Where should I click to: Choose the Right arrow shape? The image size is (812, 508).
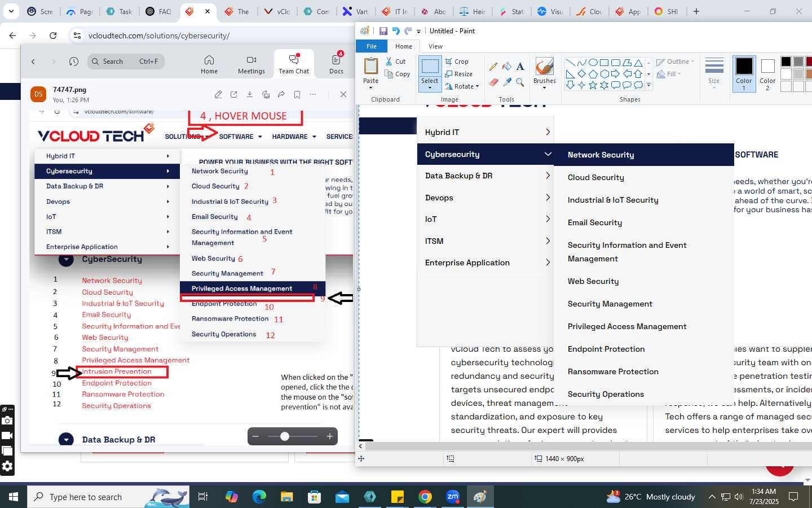click(x=615, y=74)
